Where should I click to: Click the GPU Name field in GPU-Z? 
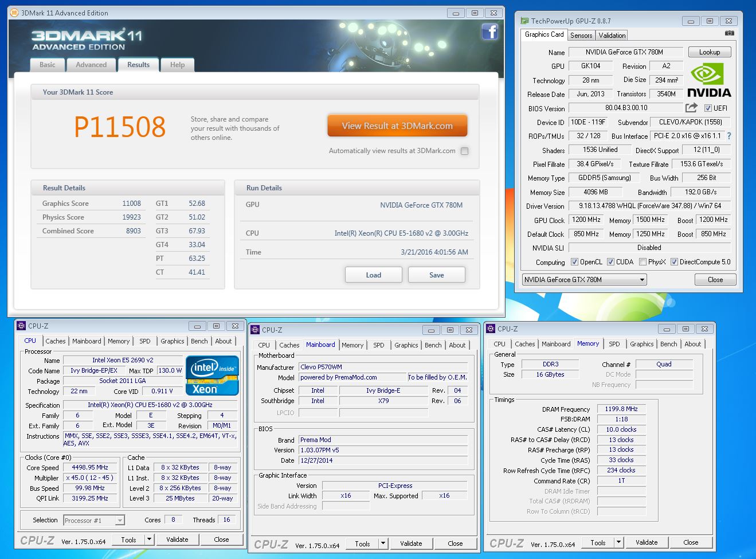pyautogui.click(x=625, y=52)
